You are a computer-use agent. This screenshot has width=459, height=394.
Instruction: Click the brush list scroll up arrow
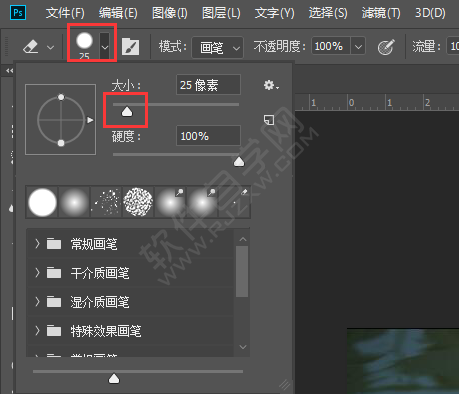tap(243, 239)
